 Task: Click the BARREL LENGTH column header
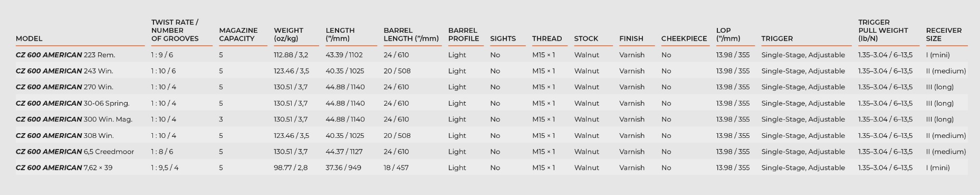pyautogui.click(x=411, y=34)
